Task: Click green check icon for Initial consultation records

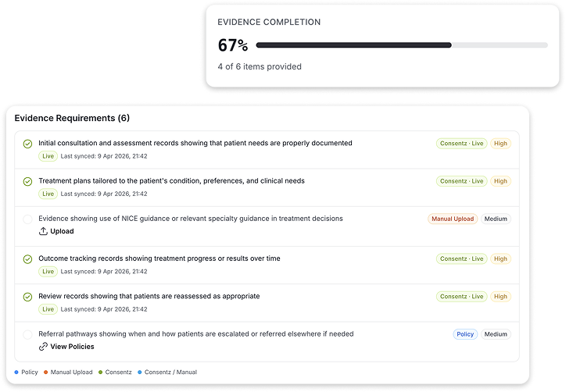Action: point(27,144)
